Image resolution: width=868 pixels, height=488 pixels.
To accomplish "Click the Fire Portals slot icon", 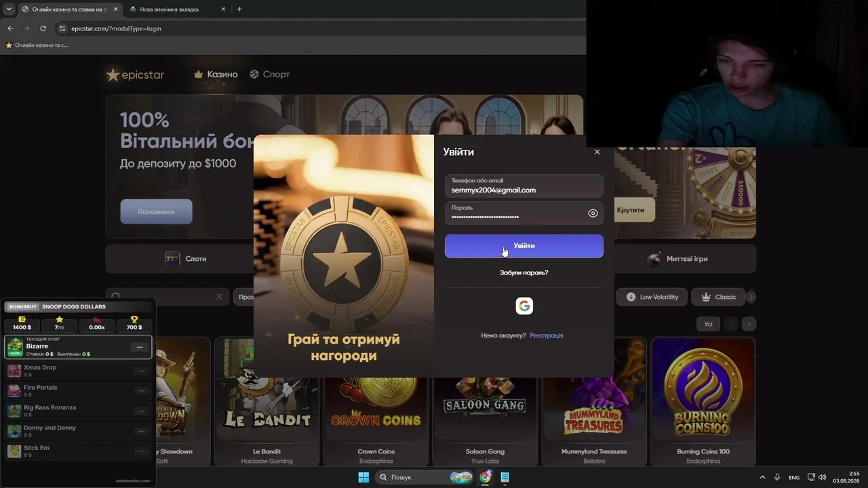I will coord(14,391).
